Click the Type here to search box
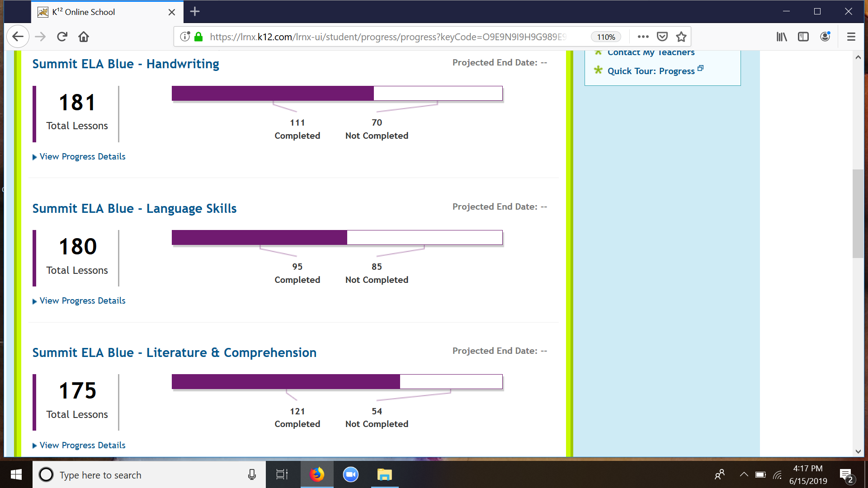 pos(149,475)
